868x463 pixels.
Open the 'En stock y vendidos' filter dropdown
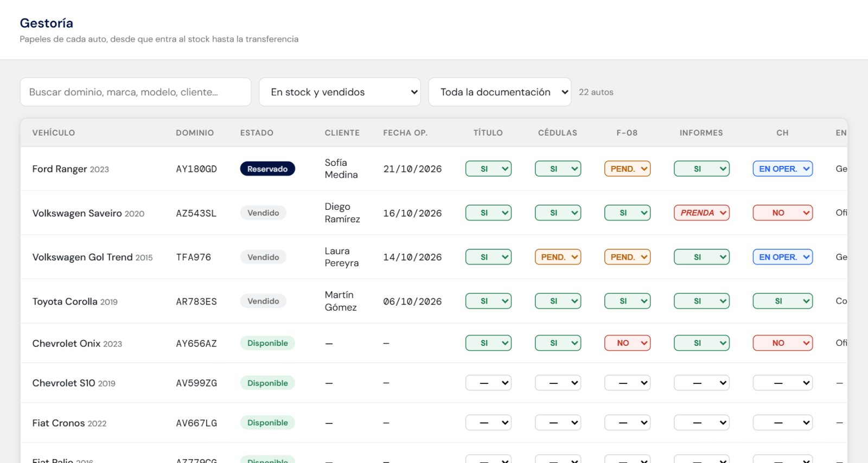(x=340, y=92)
